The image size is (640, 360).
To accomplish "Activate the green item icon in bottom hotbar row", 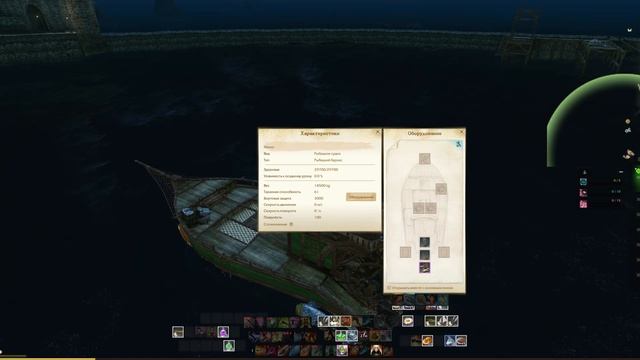I will coord(342,350).
